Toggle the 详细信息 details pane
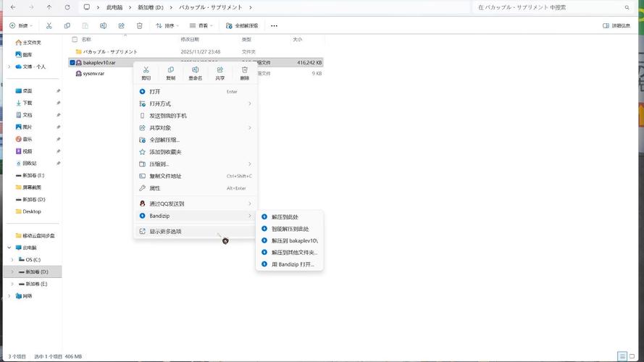Viewport: 644px width, 362px height. click(x=616, y=25)
